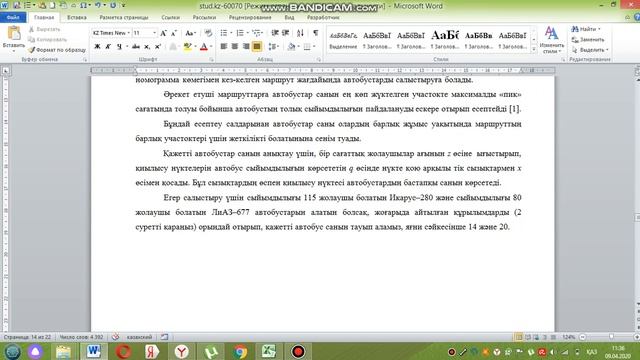640x360 pixels.
Task: Click Change Styles (Изменить стили)
Action: click(x=551, y=40)
